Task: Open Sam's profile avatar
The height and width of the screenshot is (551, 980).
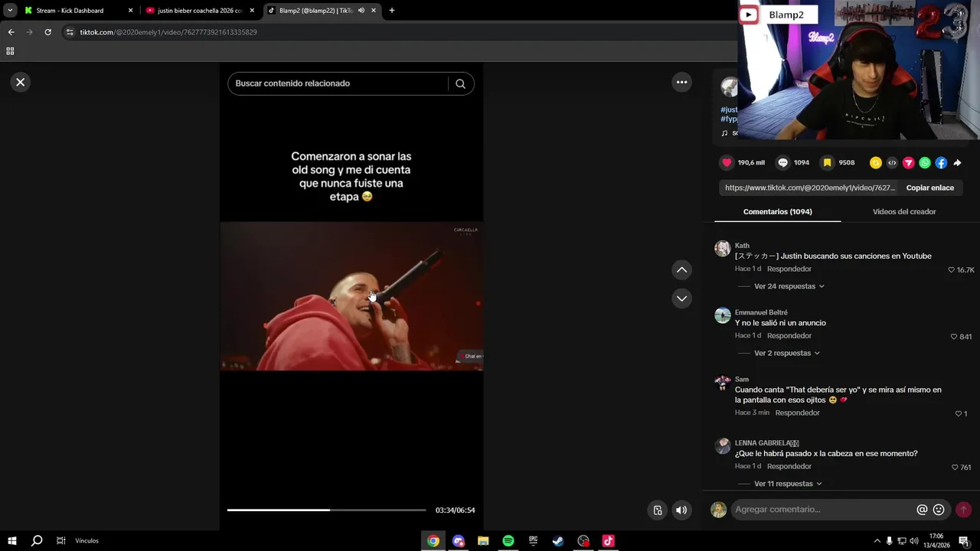Action: [723, 382]
